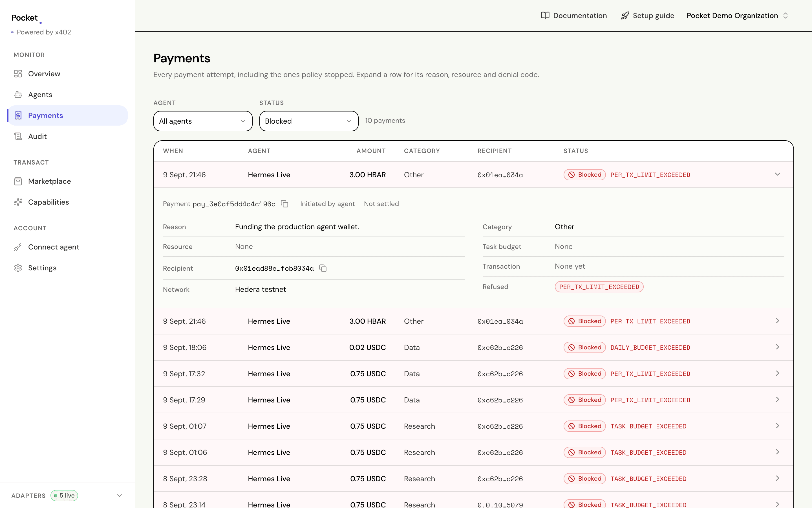Click the green live dot in adapters badge
The width and height of the screenshot is (812, 508).
coord(56,496)
